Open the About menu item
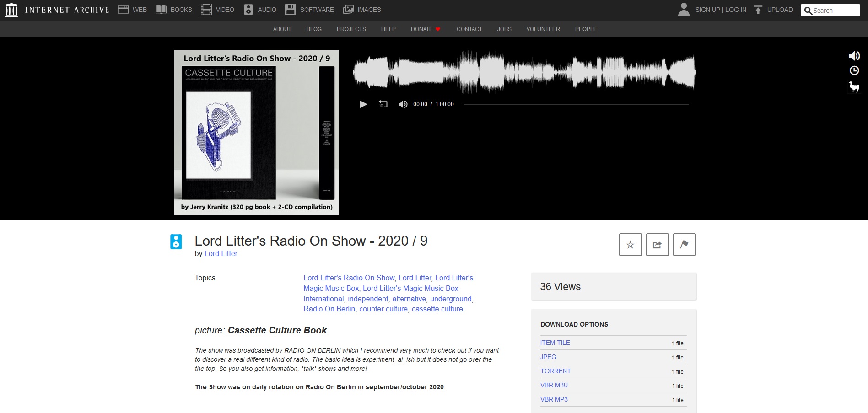The width and height of the screenshot is (868, 413). (x=282, y=29)
